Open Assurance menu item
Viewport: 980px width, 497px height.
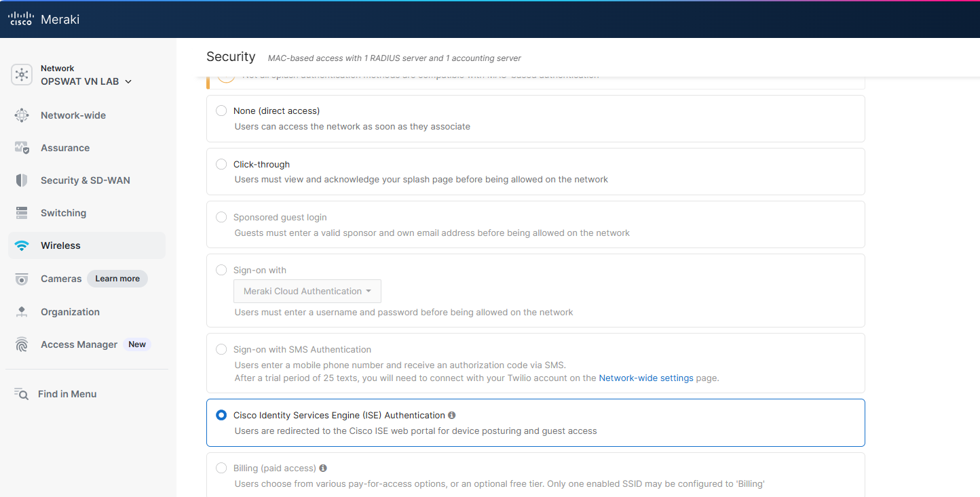87,148
